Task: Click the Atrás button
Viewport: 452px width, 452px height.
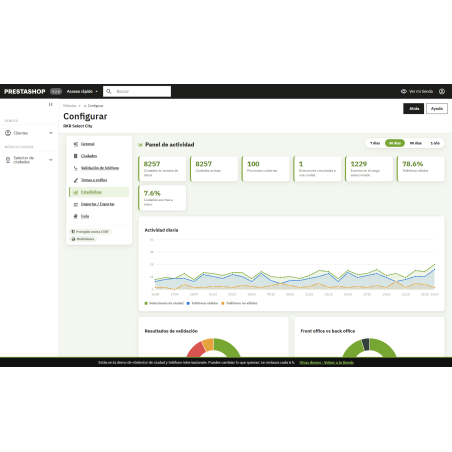Action: coord(414,109)
